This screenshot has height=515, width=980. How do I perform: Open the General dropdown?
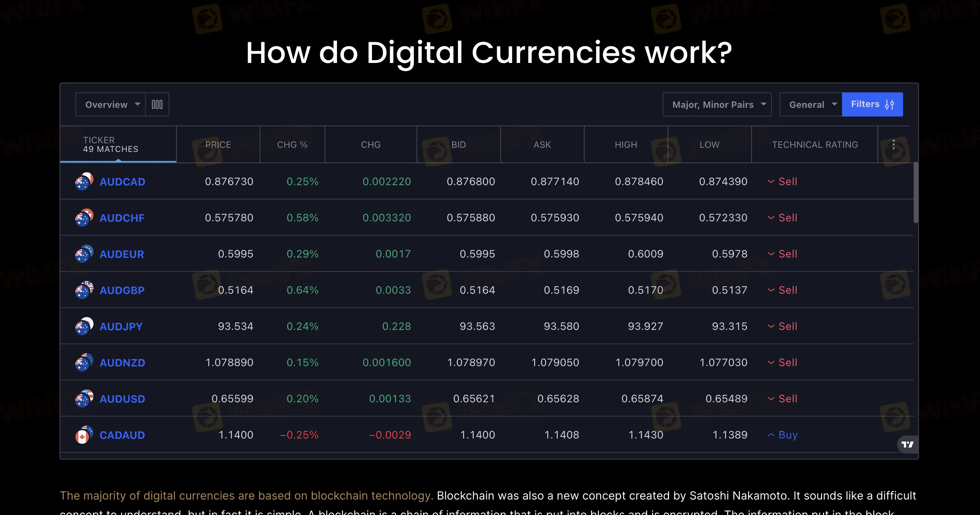[810, 104]
